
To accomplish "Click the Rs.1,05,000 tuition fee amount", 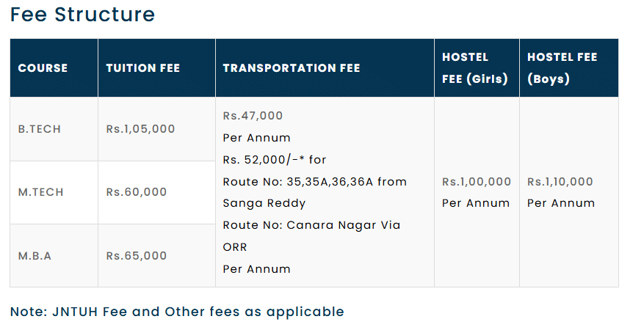I will [x=140, y=129].
